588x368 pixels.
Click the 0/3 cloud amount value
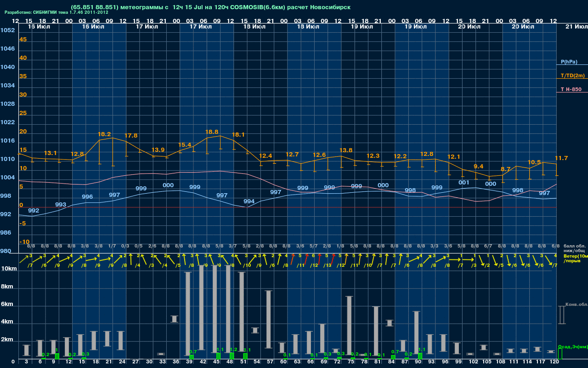(125, 247)
